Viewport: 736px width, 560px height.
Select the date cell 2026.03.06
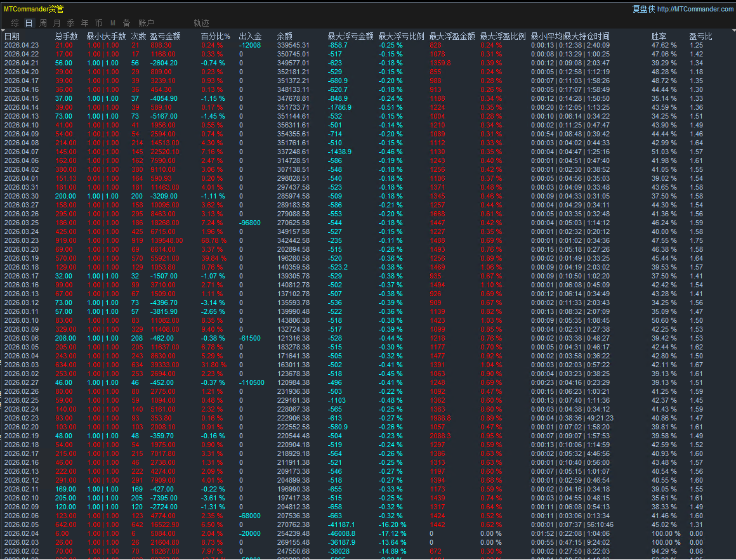22,338
